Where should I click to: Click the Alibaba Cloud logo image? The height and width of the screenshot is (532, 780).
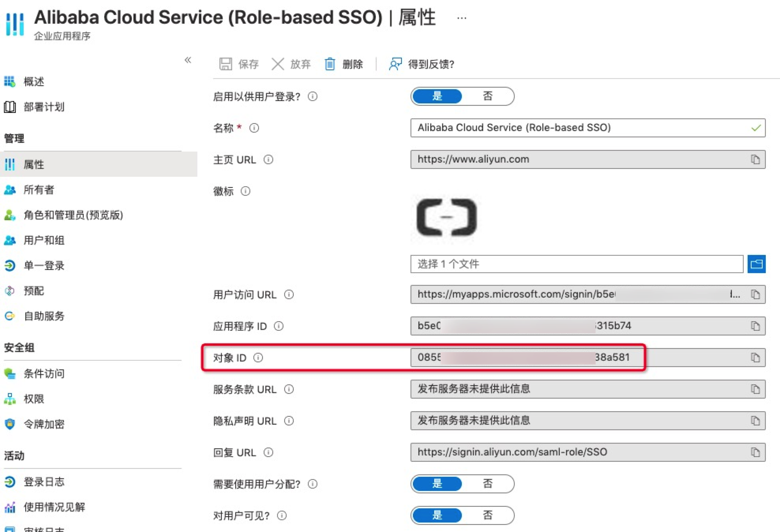pyautogui.click(x=446, y=217)
